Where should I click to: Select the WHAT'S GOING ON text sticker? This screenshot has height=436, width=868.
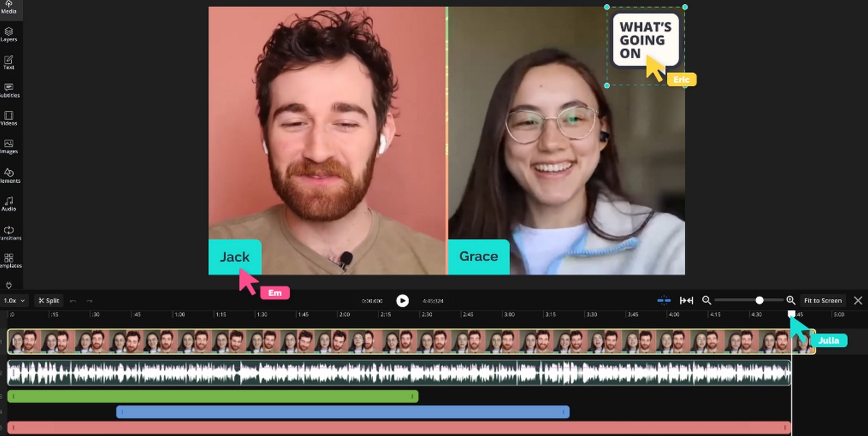(x=645, y=40)
